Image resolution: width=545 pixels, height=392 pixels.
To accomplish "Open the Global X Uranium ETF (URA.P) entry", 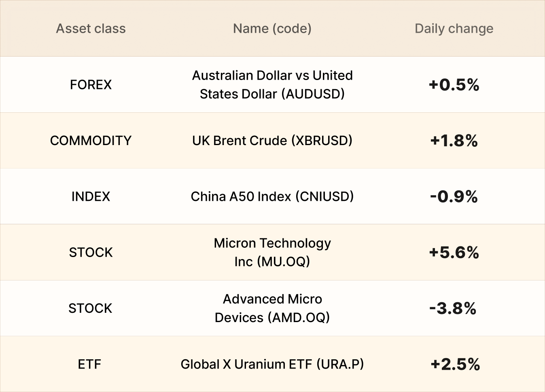I will [272, 365].
